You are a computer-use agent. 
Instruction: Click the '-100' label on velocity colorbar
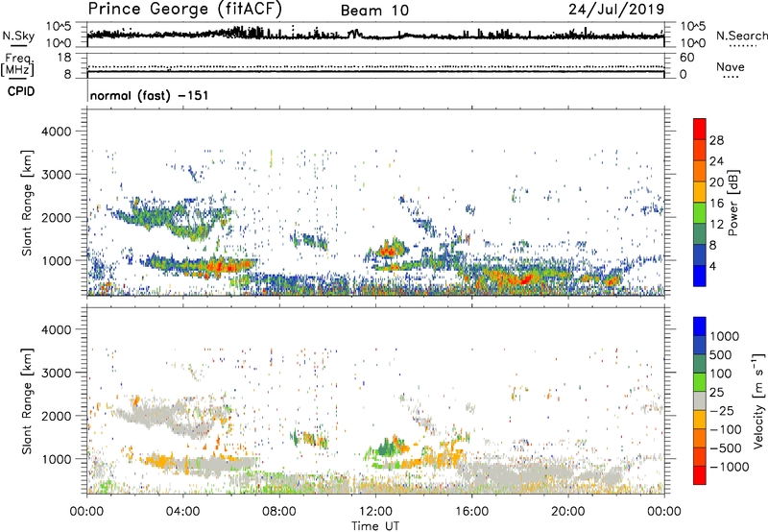click(x=726, y=429)
